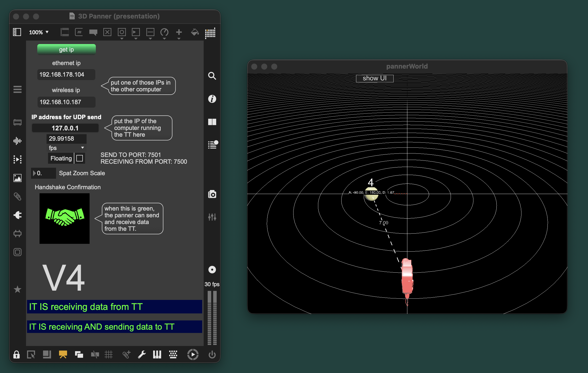Image resolution: width=588 pixels, height=373 pixels.
Task: Click the snapshots camera icon
Action: (x=212, y=194)
